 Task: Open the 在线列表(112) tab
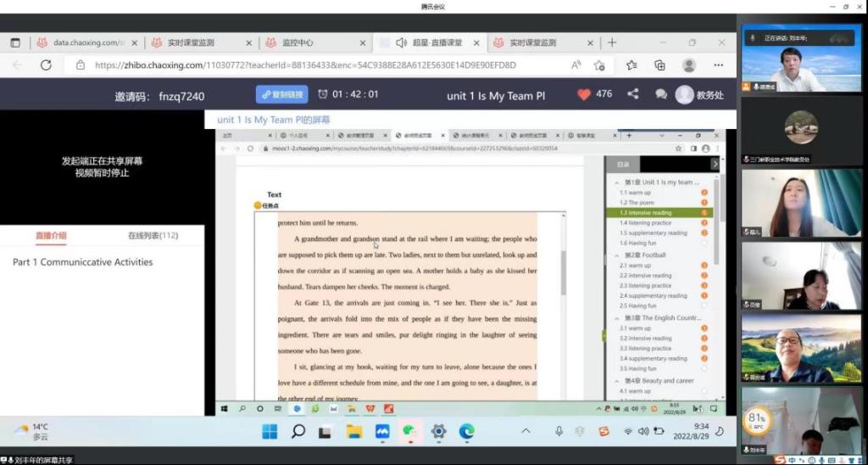point(153,236)
